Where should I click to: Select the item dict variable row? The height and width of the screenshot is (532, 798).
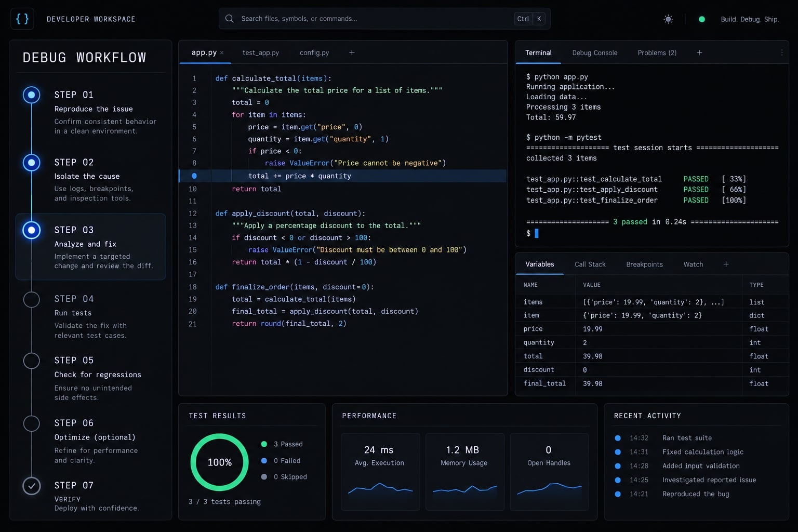651,315
